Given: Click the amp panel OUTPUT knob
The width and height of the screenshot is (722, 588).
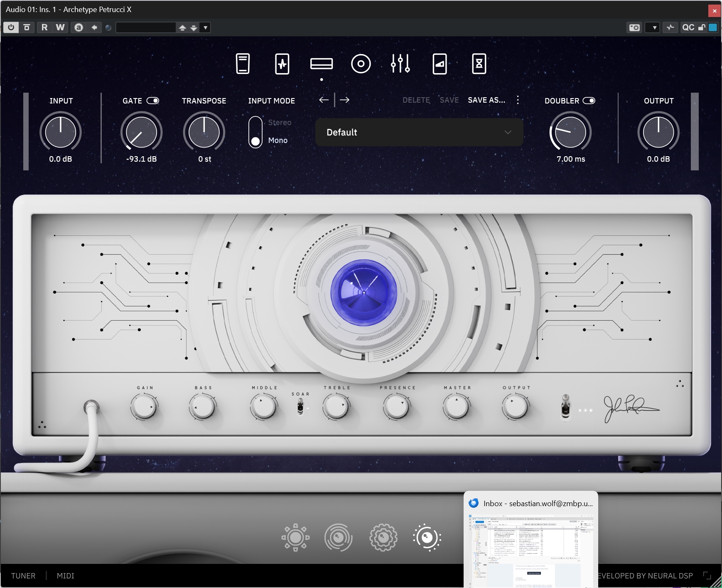Looking at the screenshot, I should click(516, 407).
